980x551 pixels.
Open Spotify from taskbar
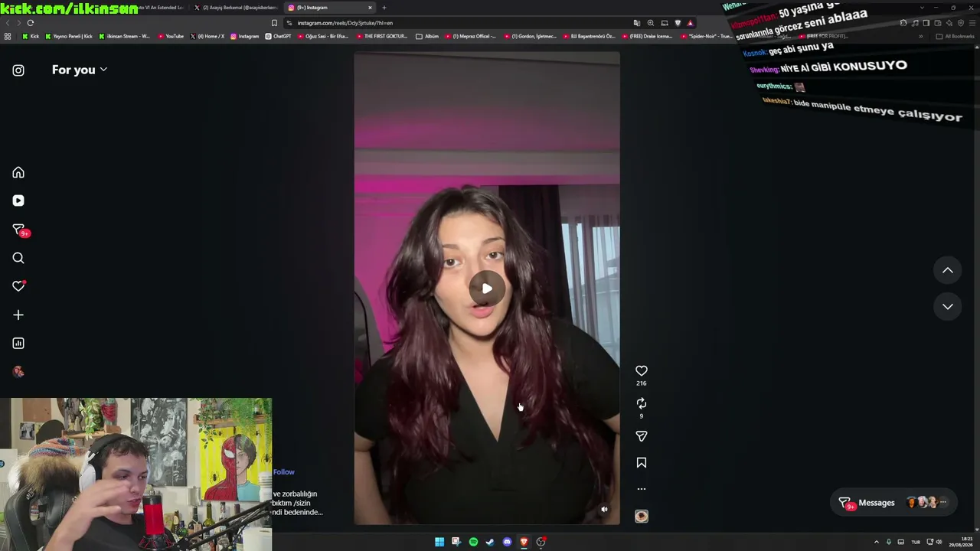tap(473, 542)
